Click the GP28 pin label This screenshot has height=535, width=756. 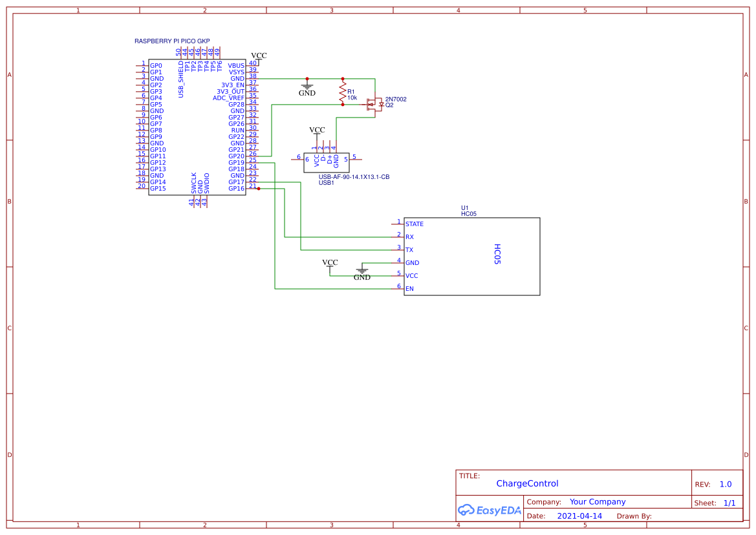[236, 105]
